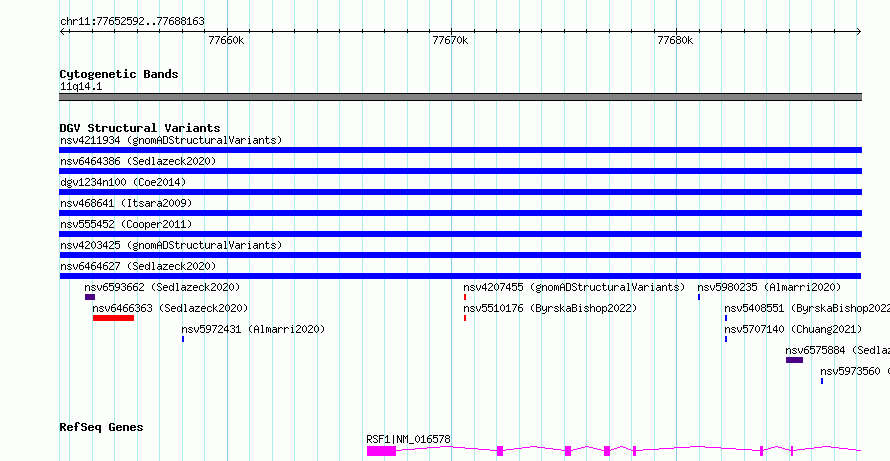The width and height of the screenshot is (890, 461).
Task: Click the nsv4211934 gnomADStructuralVariants label
Action: point(171,140)
